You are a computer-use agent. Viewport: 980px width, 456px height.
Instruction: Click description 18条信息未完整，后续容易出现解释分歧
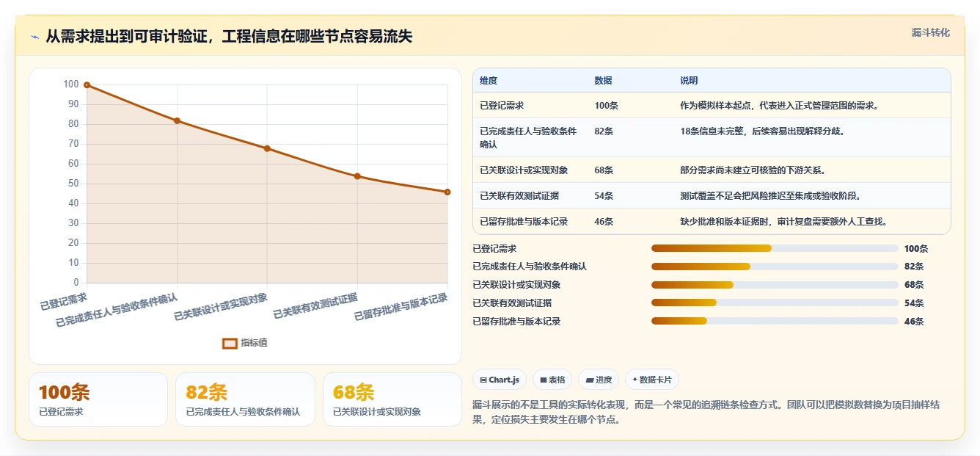tap(764, 131)
